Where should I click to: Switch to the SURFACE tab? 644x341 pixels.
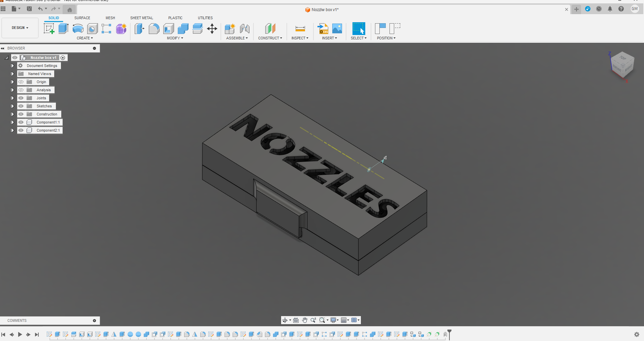tap(82, 18)
